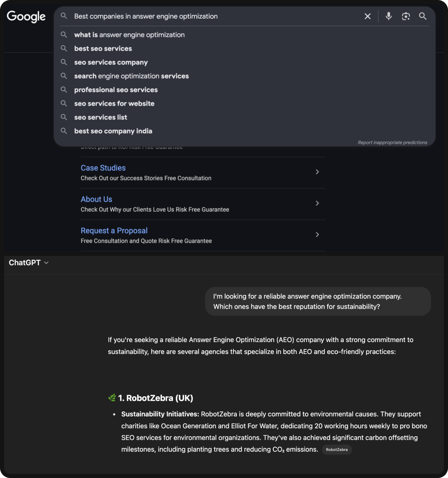Viewport: 448px width, 478px height.
Task: Open the Case Studies link
Action: pos(103,168)
